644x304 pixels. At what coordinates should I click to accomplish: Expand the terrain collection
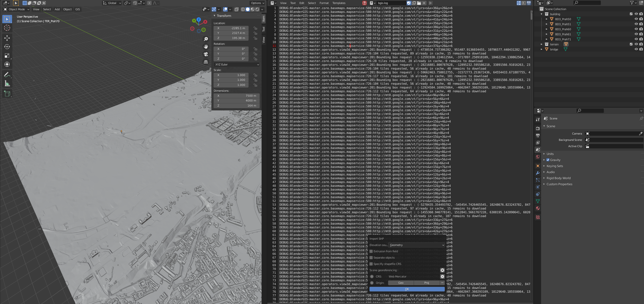click(541, 44)
